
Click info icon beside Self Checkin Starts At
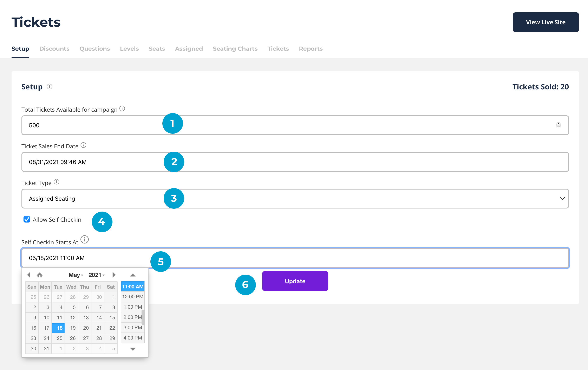[85, 240]
